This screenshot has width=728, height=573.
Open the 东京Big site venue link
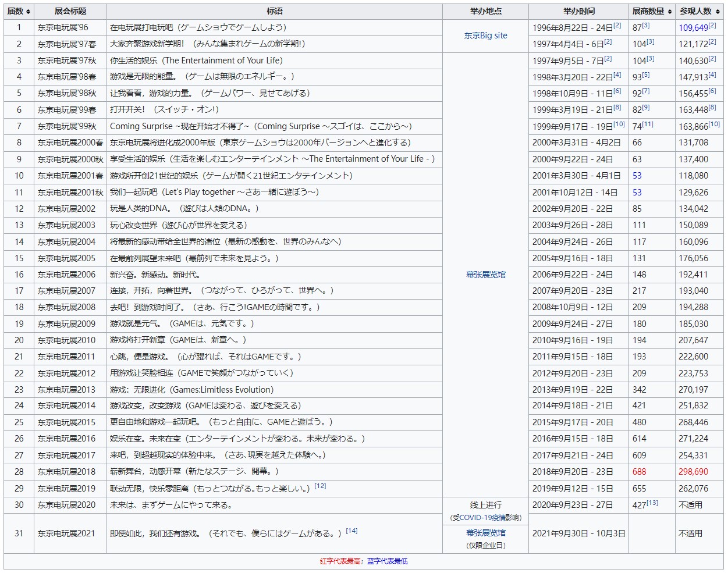485,35
